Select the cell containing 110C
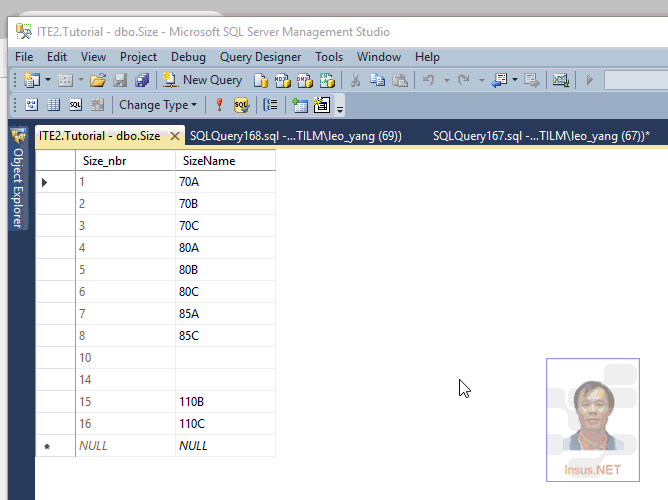The image size is (668, 500). [x=225, y=424]
